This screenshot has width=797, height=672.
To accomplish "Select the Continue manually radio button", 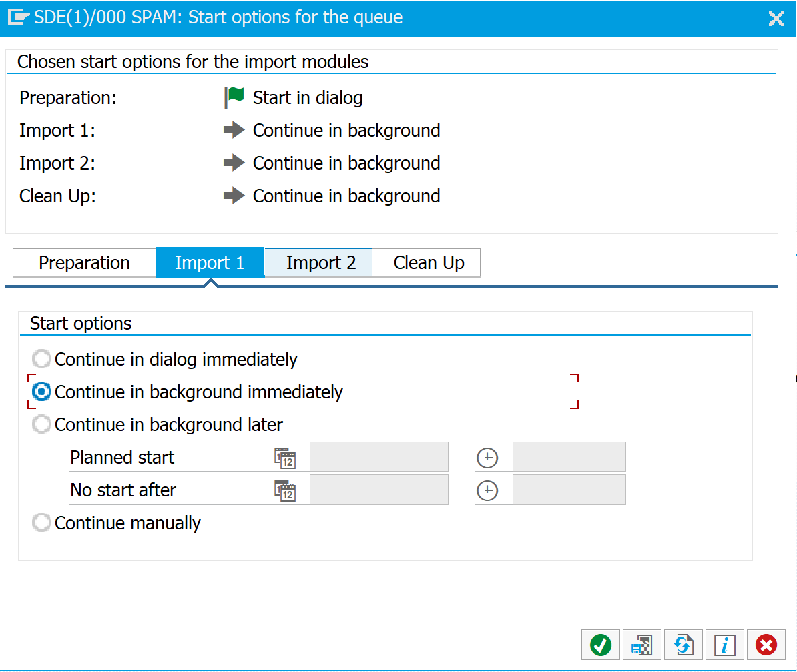I will pos(42,523).
